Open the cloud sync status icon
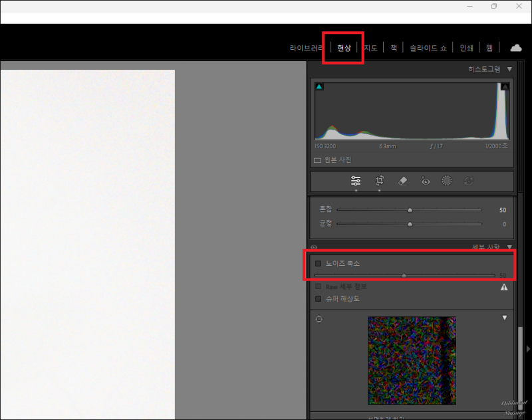532x420 pixels. tap(516, 48)
